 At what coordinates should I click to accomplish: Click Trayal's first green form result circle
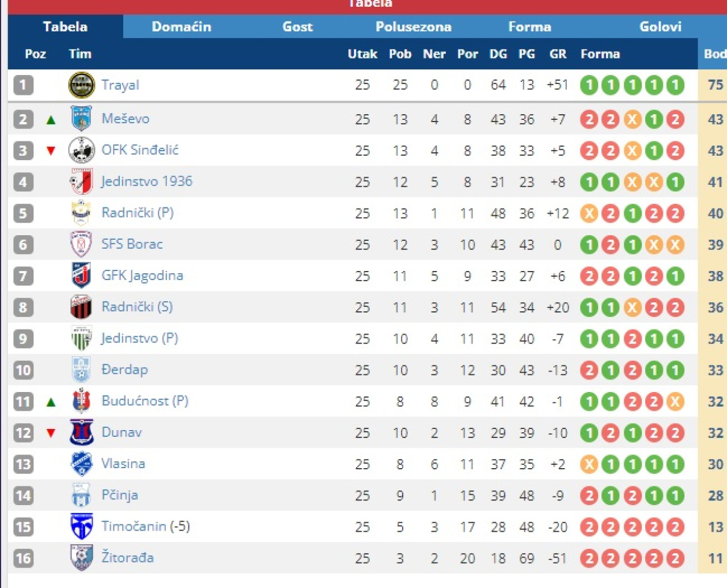pos(589,85)
